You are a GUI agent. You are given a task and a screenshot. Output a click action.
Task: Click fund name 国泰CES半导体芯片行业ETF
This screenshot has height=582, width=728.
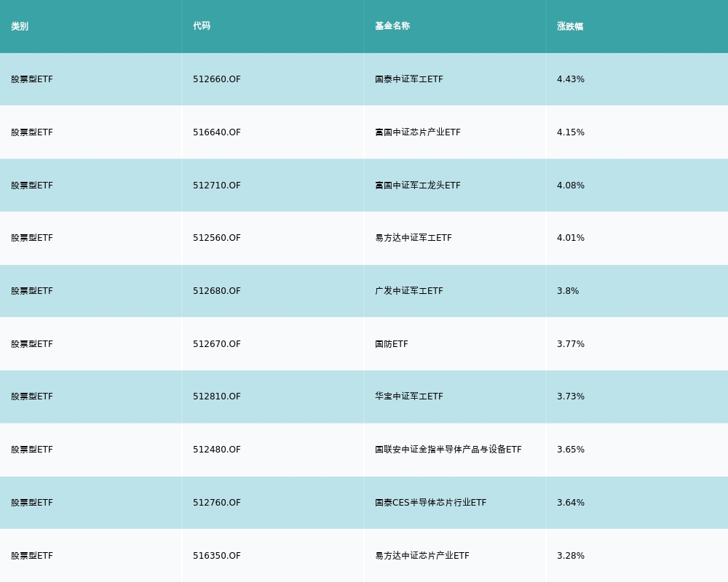pos(431,503)
